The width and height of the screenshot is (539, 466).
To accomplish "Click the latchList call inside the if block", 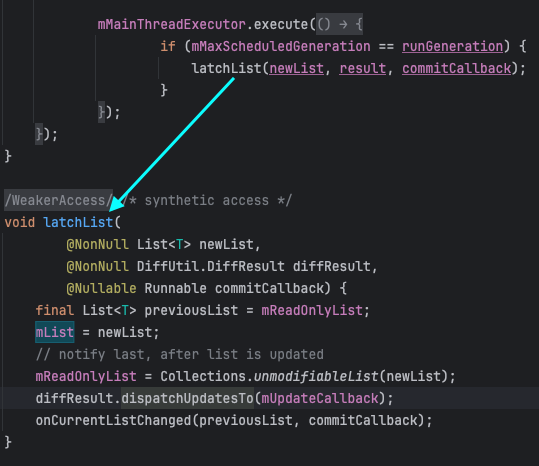I will (x=227, y=68).
